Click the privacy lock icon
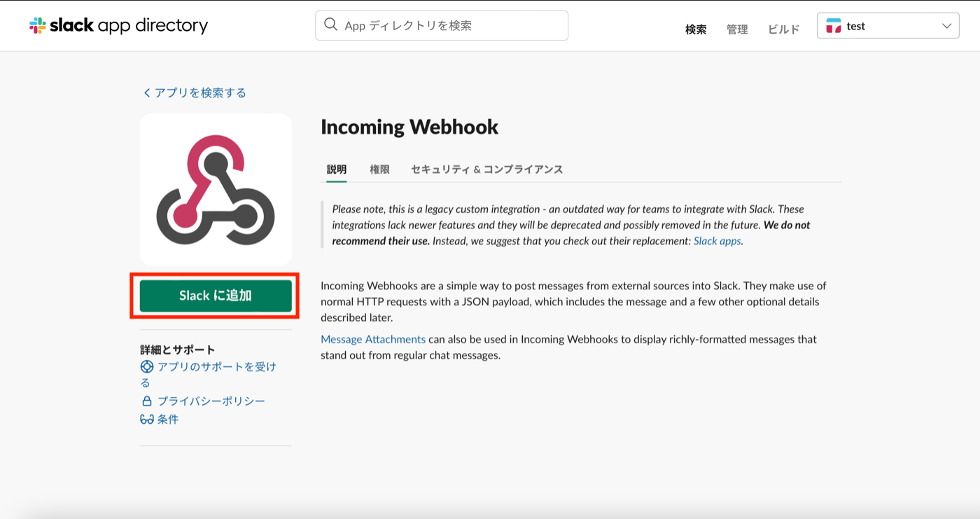The width and height of the screenshot is (980, 519). click(147, 401)
